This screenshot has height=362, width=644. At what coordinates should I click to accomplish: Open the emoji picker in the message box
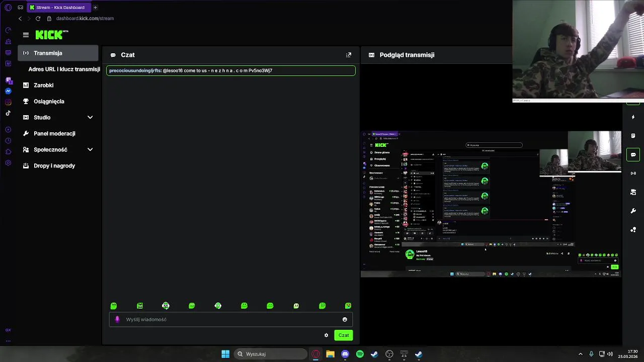point(345,319)
